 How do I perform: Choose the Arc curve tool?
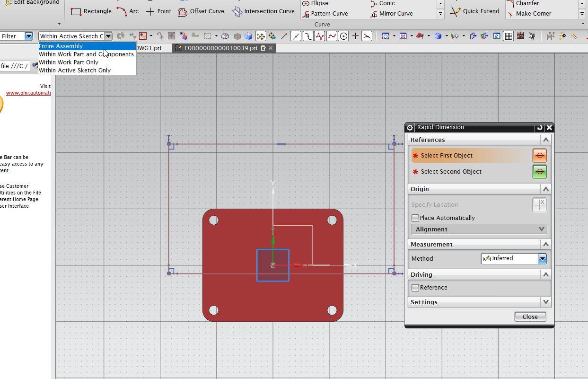coord(128,11)
